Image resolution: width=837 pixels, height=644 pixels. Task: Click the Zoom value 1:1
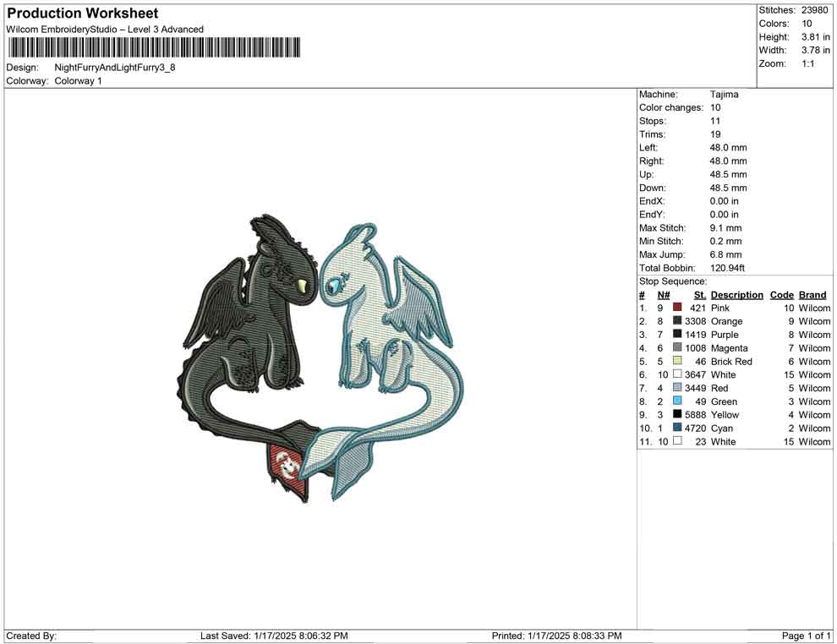pos(807,63)
